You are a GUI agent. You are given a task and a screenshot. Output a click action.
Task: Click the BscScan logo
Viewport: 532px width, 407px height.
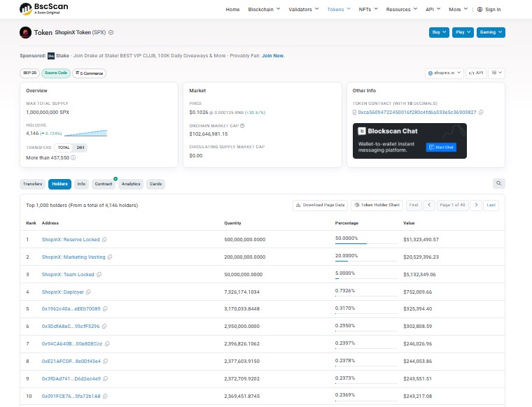(x=44, y=8)
